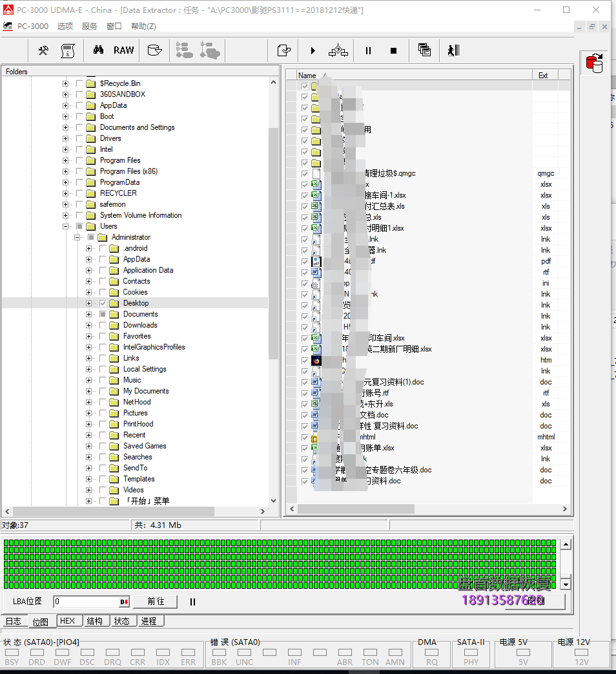Viewport: 616px width, 674px height.
Task: Click the PDF file icon in list
Action: tap(316, 261)
